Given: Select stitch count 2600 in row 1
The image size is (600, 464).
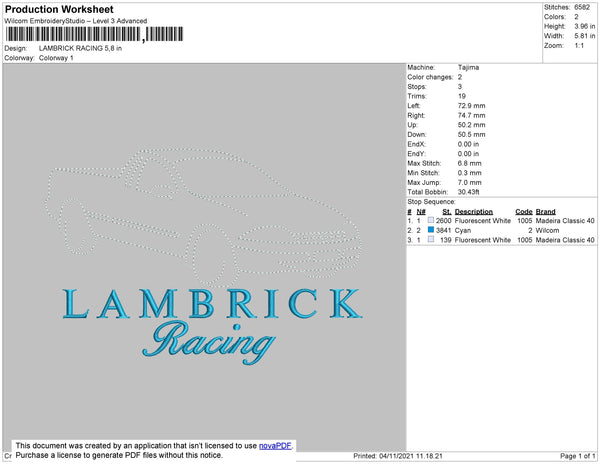Looking at the screenshot, I should pos(444,221).
